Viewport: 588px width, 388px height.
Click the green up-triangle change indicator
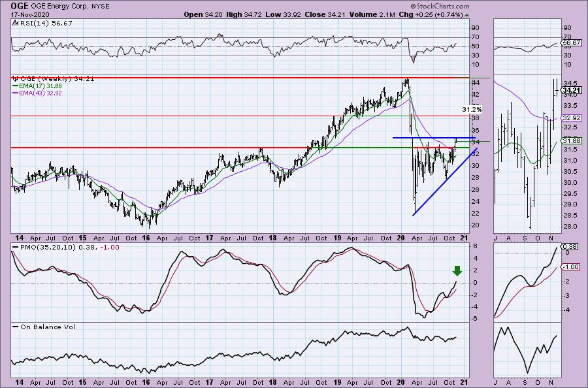pyautogui.click(x=466, y=15)
